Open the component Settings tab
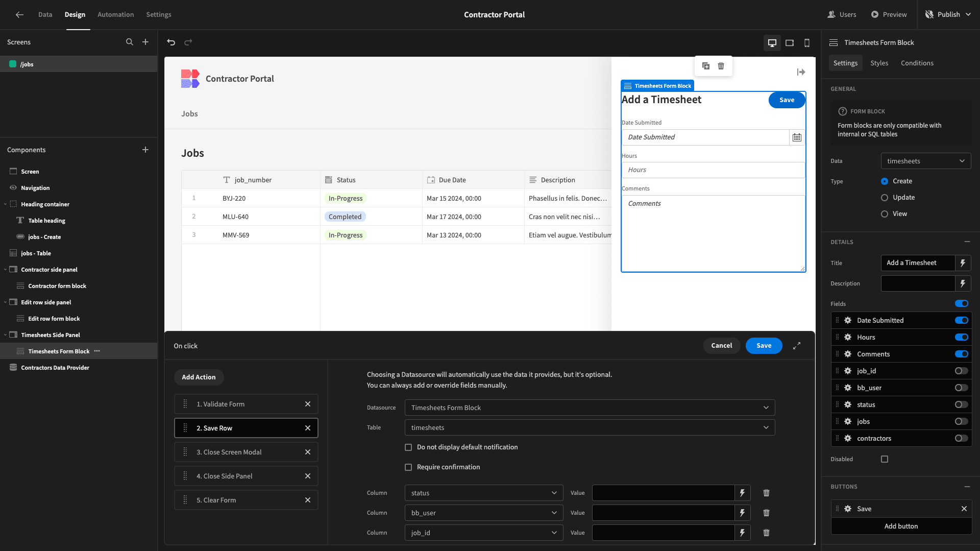This screenshot has width=980, height=551. (845, 63)
